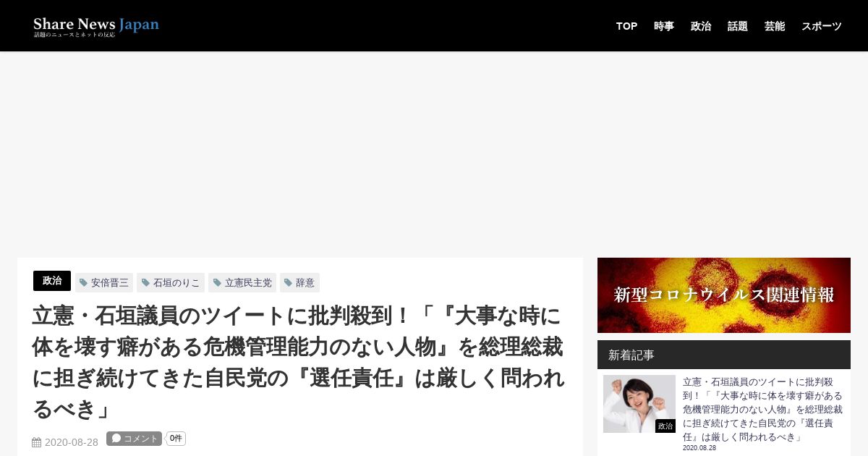Open the sidebar article title link under 新着記事
Viewport: 868px width, 456px height.
pos(763,409)
